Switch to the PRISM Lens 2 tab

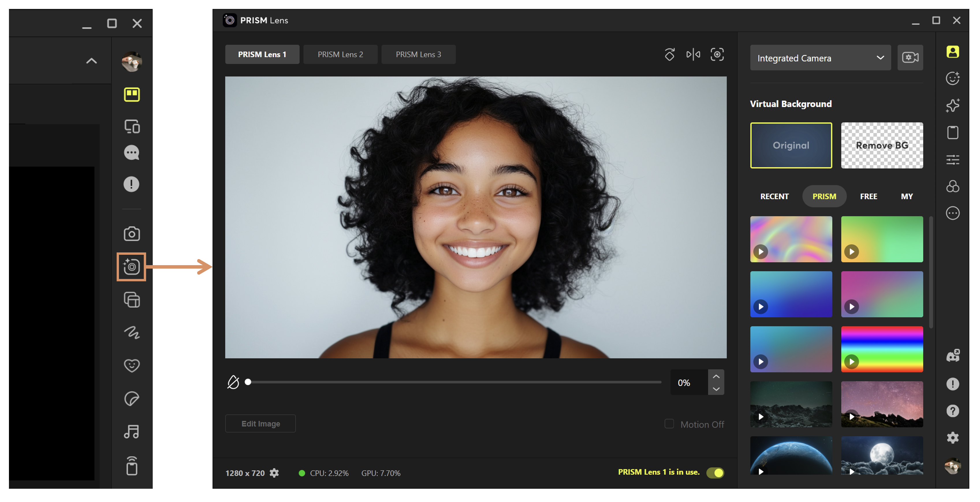[340, 54]
